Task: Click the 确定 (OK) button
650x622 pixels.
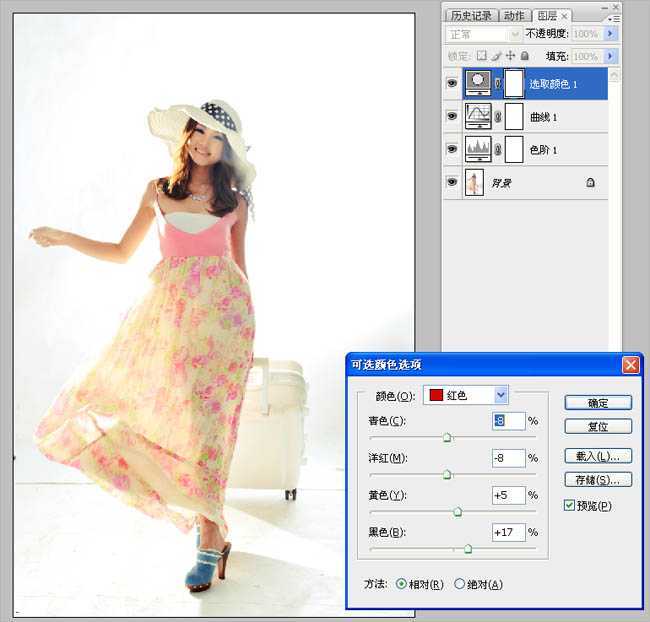Action: (598, 403)
